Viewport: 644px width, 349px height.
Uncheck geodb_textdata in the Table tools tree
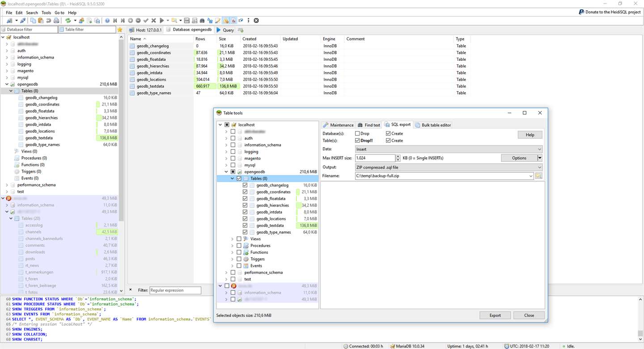click(245, 226)
